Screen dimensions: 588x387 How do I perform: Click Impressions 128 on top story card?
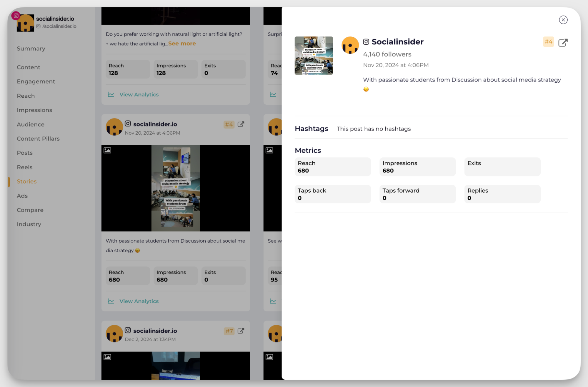[175, 69]
